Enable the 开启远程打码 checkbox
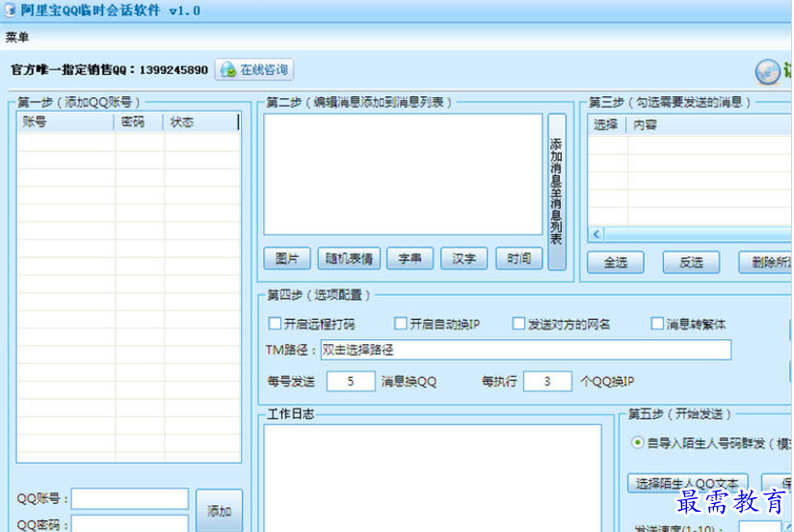This screenshot has width=794, height=532. 275,323
